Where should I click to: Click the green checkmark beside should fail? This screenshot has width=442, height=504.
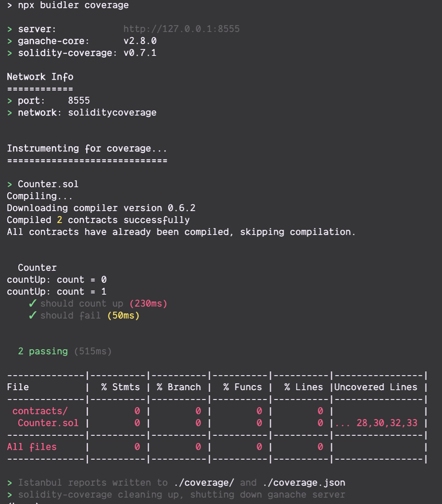(x=32, y=316)
